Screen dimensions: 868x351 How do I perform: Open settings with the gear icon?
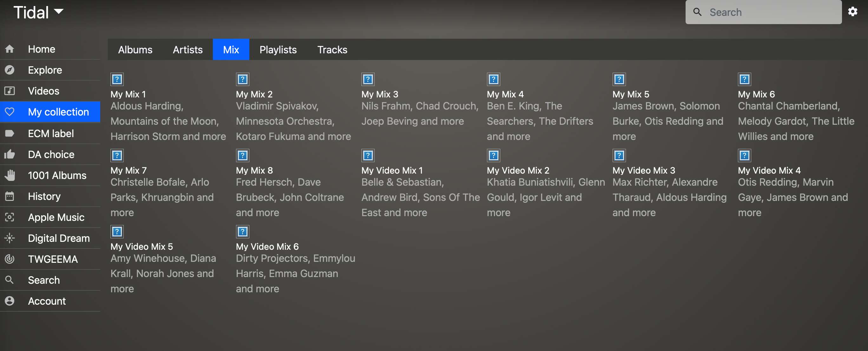852,12
